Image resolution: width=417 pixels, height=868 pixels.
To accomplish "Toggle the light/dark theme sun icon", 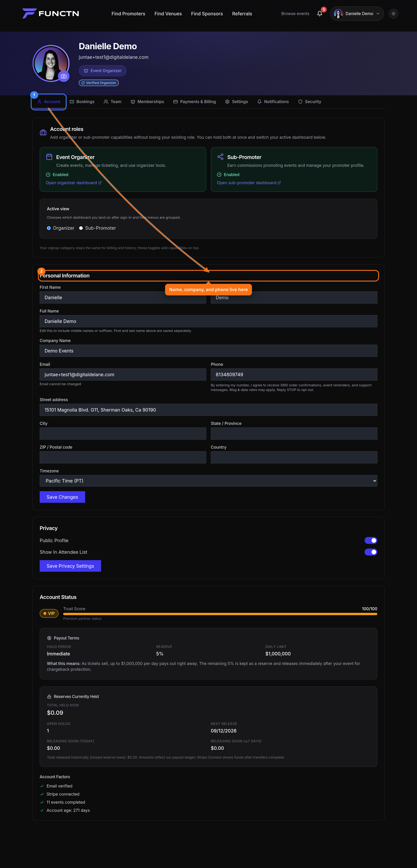I will pos(393,13).
